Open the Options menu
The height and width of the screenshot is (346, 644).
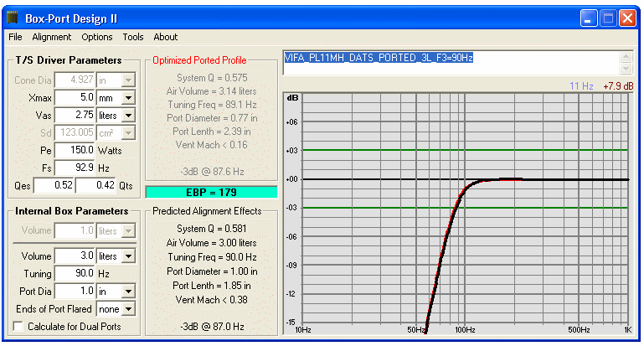tap(97, 37)
